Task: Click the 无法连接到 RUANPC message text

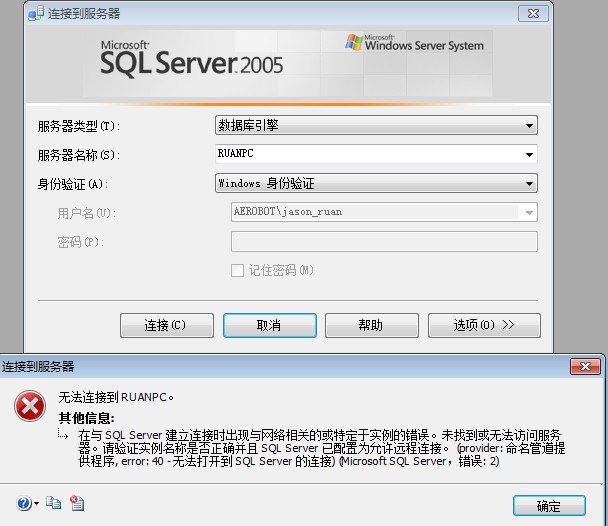Action: pos(116,397)
